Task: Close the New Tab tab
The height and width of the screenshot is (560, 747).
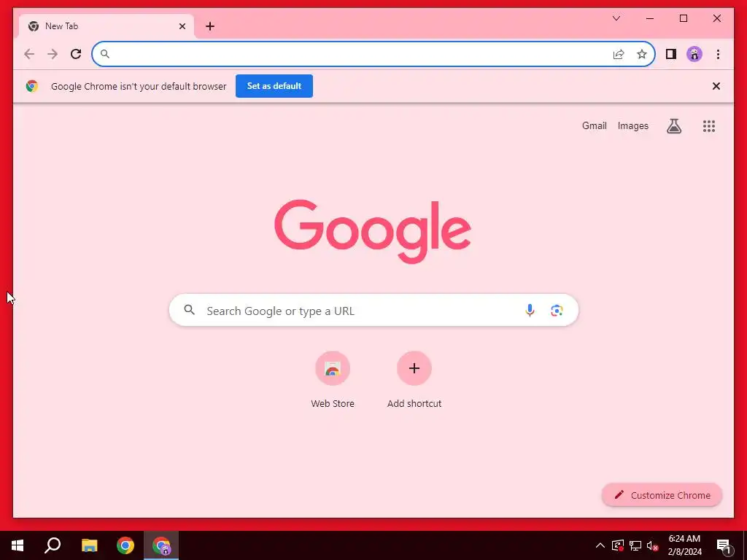Action: (x=182, y=26)
